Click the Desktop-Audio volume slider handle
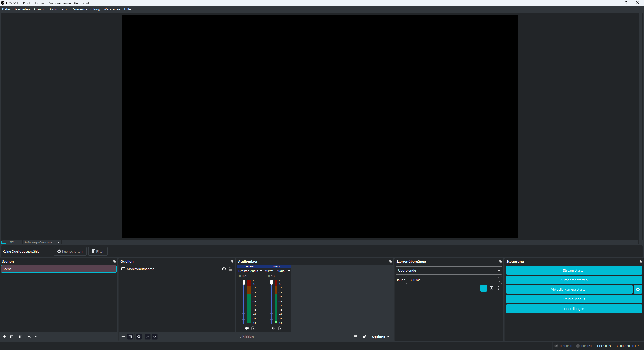Image resolution: width=644 pixels, height=350 pixels. (x=244, y=282)
